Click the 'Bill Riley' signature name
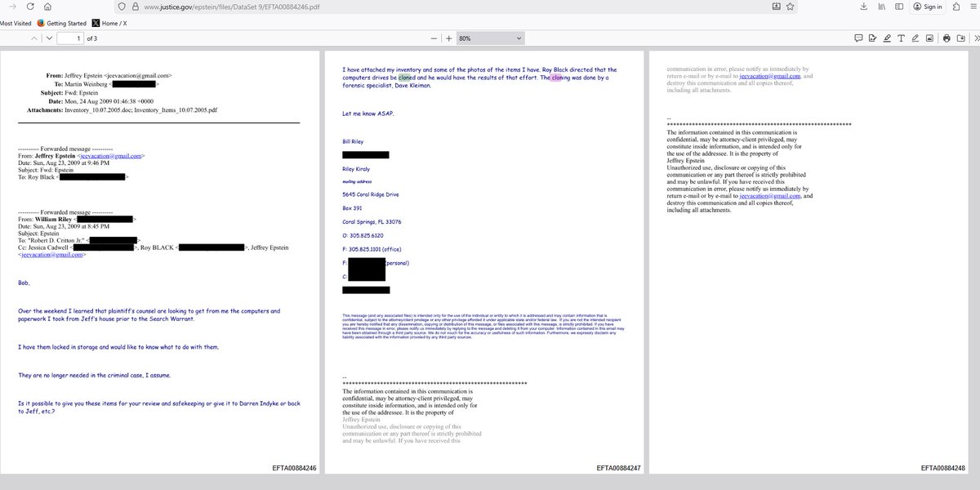Image resolution: width=980 pixels, height=490 pixels. tap(354, 140)
